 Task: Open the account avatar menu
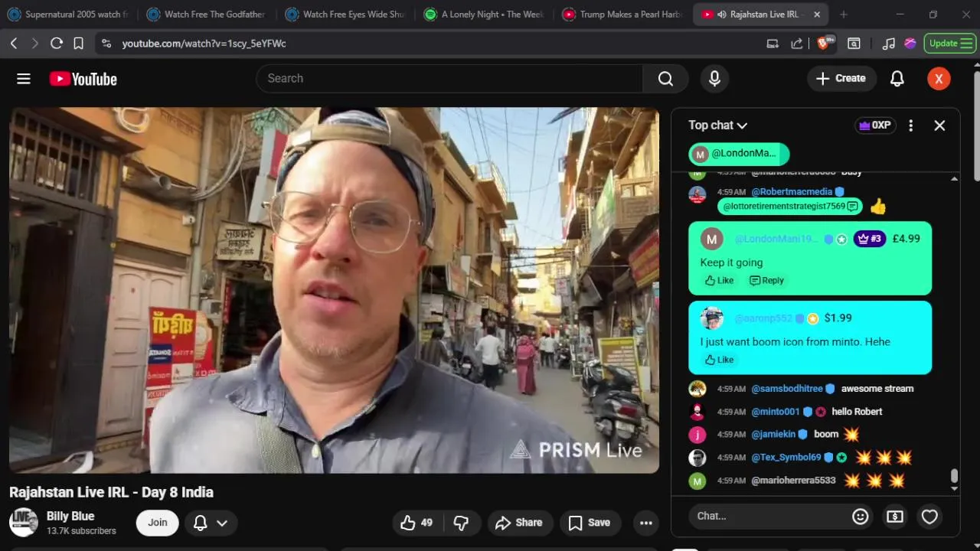click(939, 79)
